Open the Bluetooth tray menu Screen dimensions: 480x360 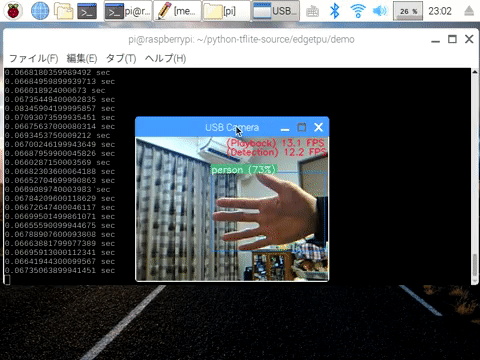point(334,11)
